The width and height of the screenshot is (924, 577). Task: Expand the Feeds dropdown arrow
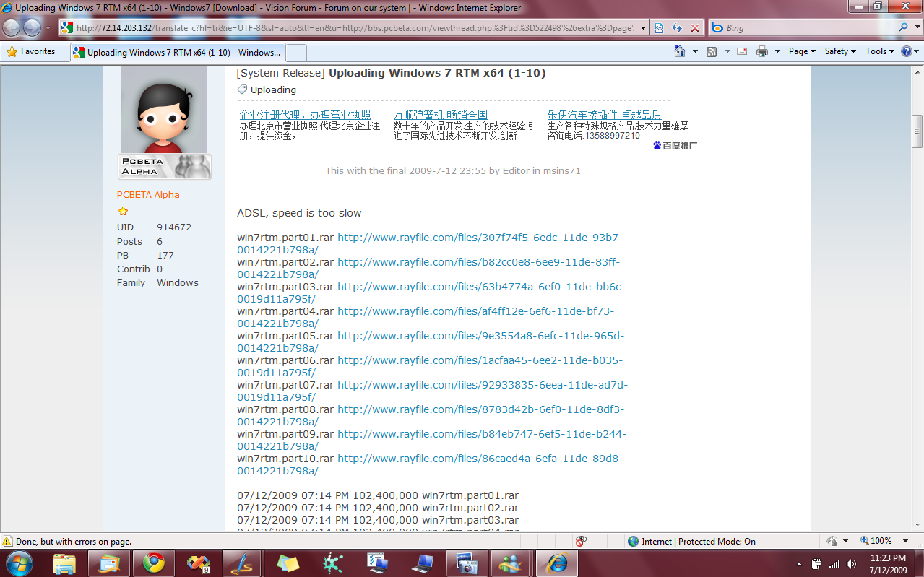point(726,51)
